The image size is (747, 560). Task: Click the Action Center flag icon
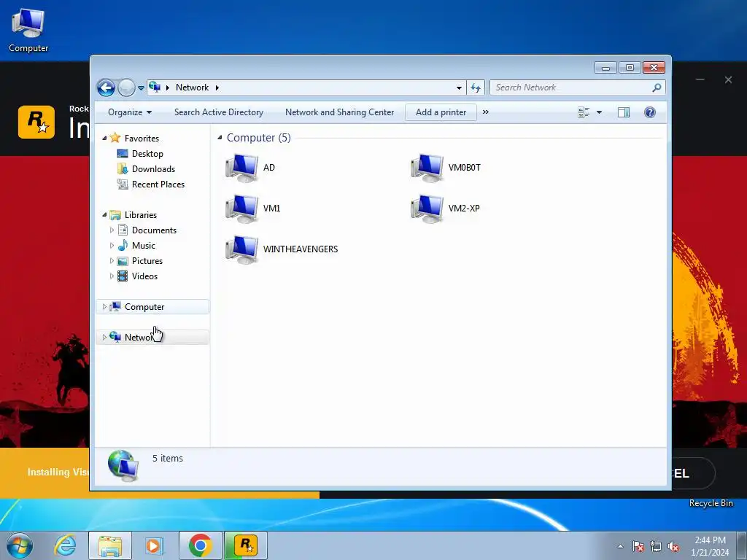638,546
